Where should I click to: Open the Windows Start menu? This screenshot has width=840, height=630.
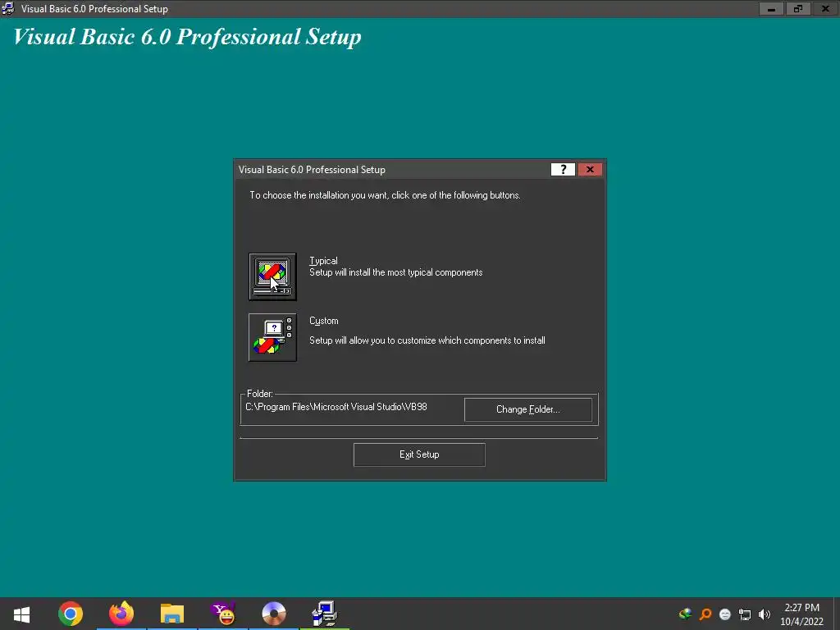(21, 614)
